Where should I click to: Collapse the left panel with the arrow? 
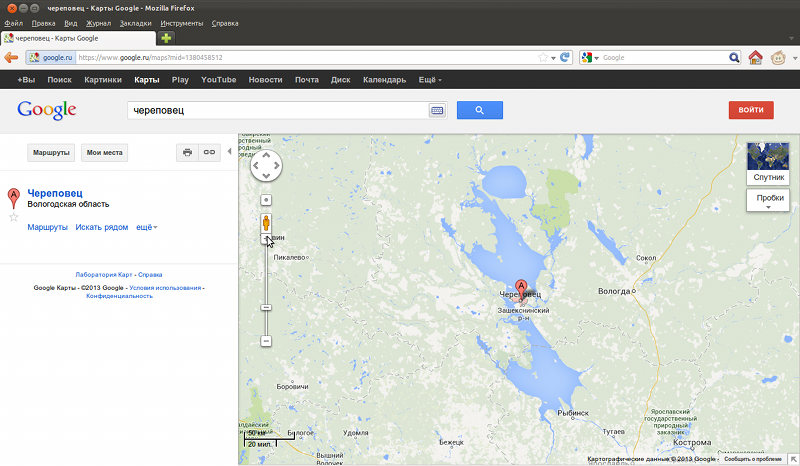[x=230, y=152]
